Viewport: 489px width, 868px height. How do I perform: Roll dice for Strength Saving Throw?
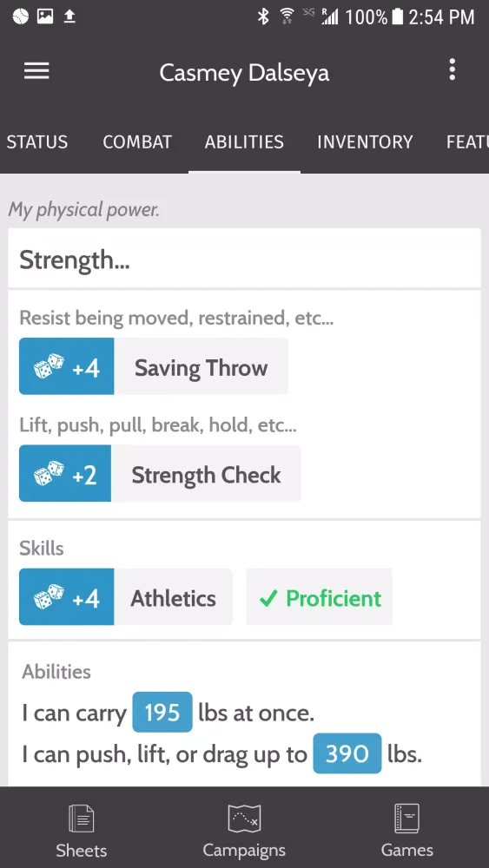point(67,366)
